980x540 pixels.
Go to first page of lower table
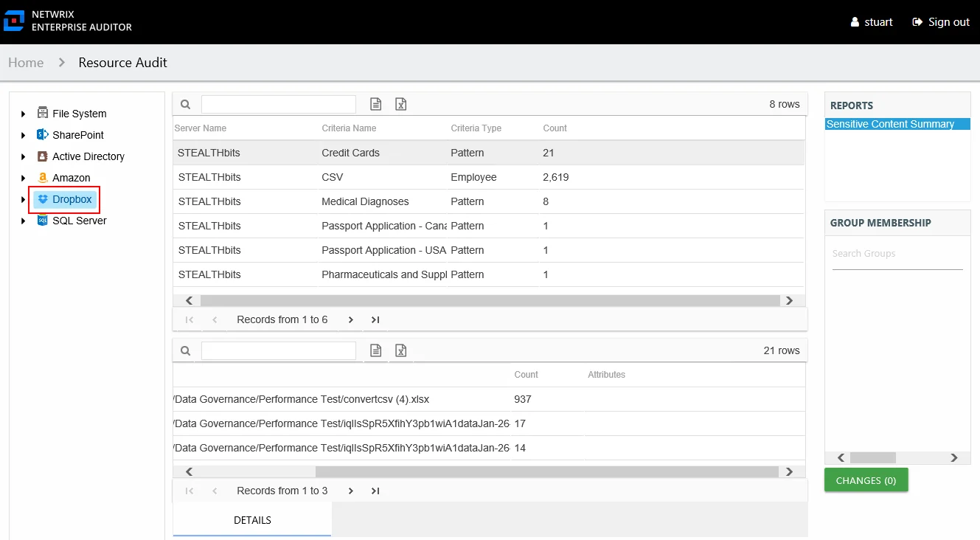pyautogui.click(x=190, y=491)
